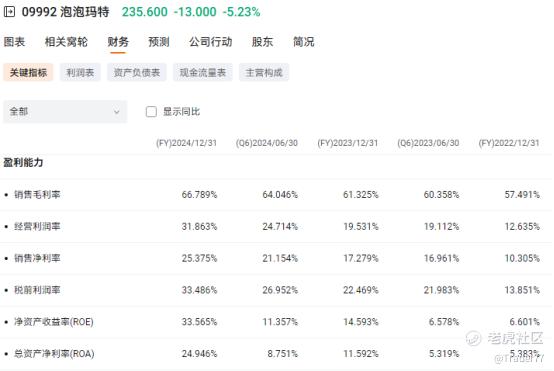Switch to the 简况 tab

[x=303, y=42]
